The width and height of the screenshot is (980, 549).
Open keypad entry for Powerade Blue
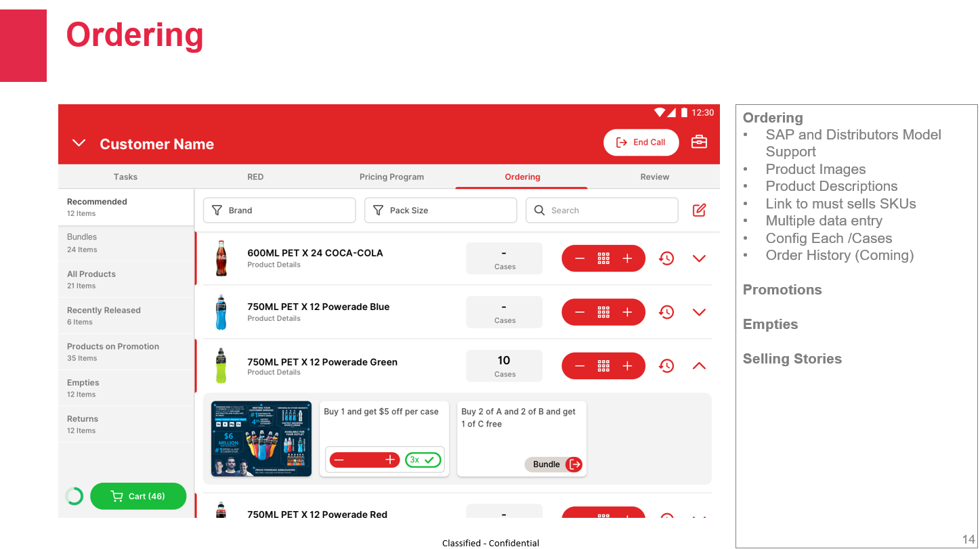(x=603, y=312)
